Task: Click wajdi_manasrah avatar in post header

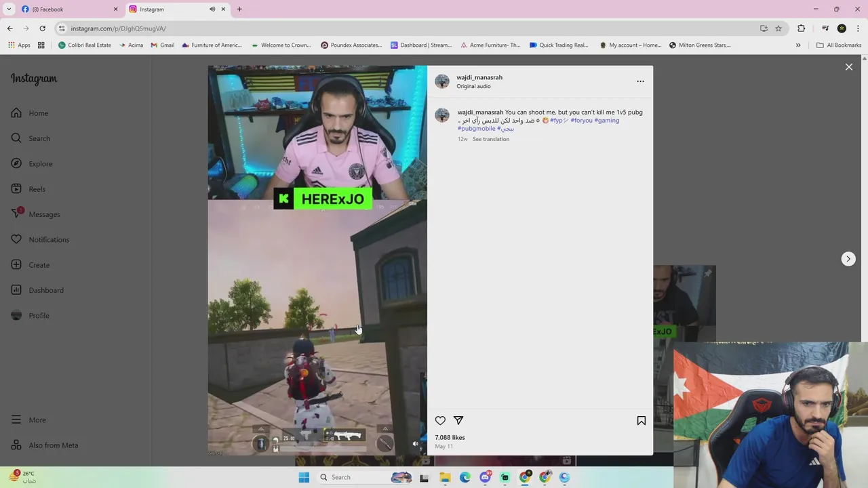Action: pyautogui.click(x=442, y=81)
